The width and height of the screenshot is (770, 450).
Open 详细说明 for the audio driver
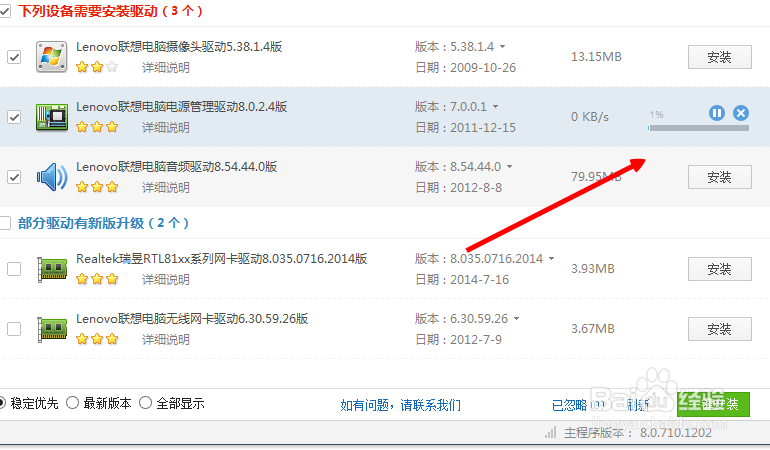point(165,188)
